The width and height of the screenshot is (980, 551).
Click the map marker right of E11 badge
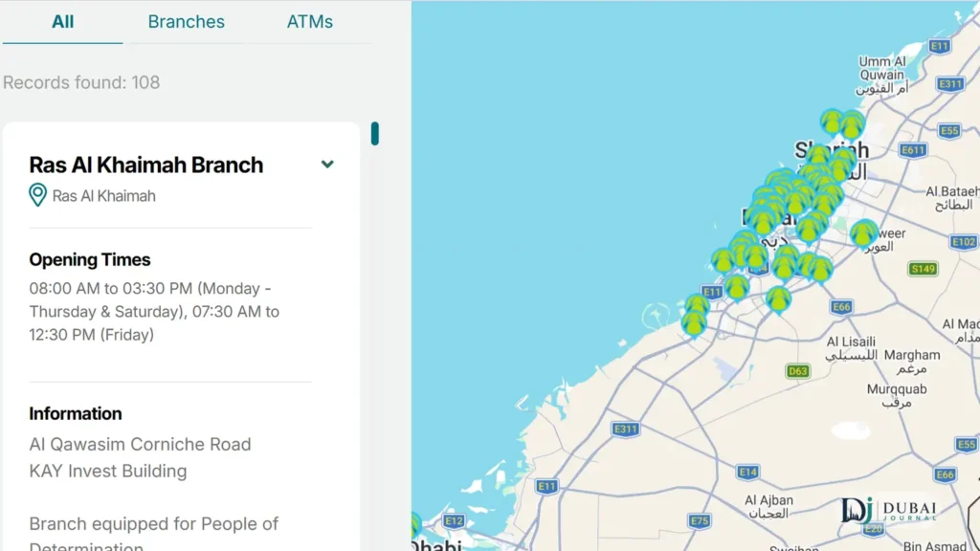pos(737,287)
